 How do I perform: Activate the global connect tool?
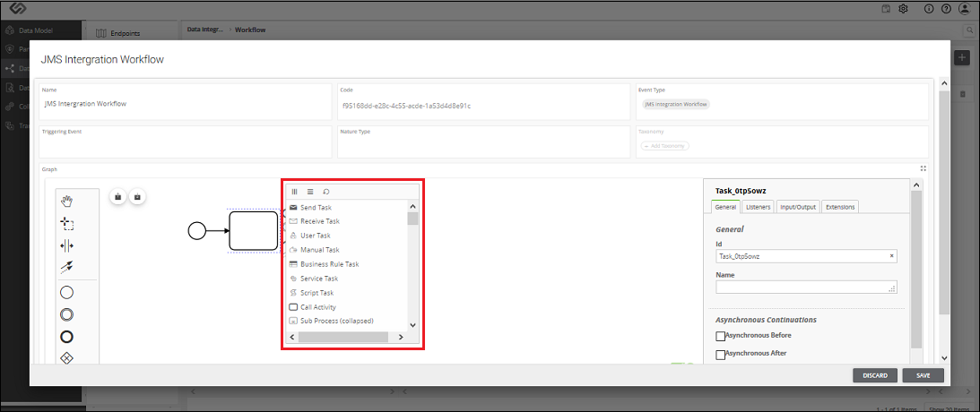pyautogui.click(x=67, y=267)
